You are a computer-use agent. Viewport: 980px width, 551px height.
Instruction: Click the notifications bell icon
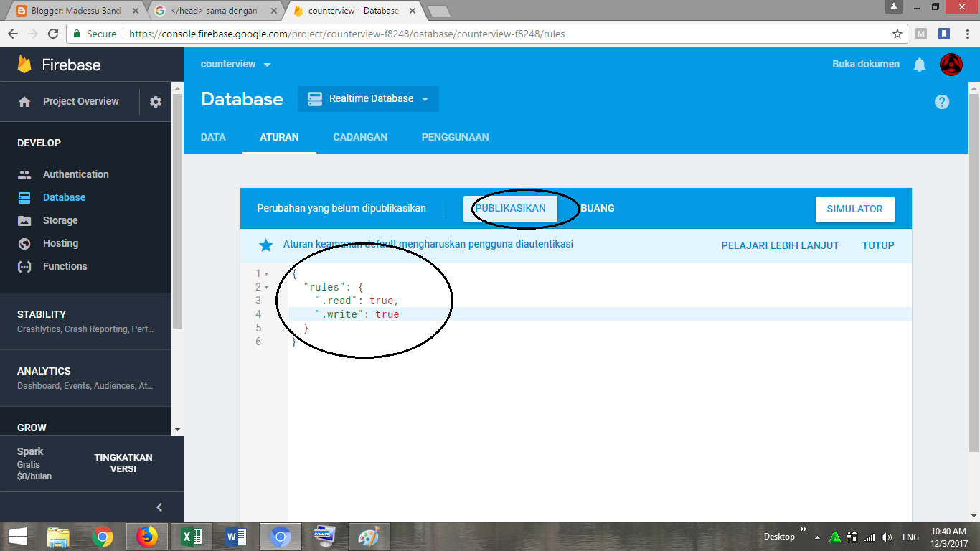[919, 64]
